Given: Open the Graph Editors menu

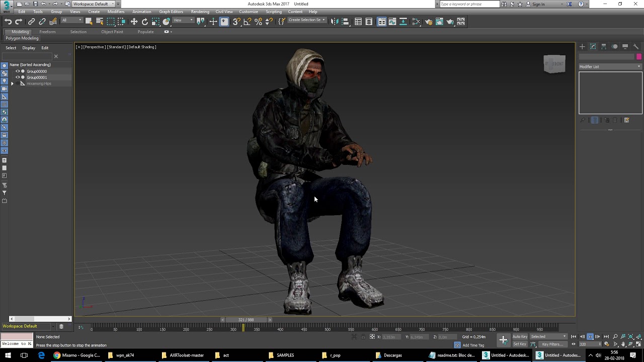Looking at the screenshot, I should pos(171,12).
